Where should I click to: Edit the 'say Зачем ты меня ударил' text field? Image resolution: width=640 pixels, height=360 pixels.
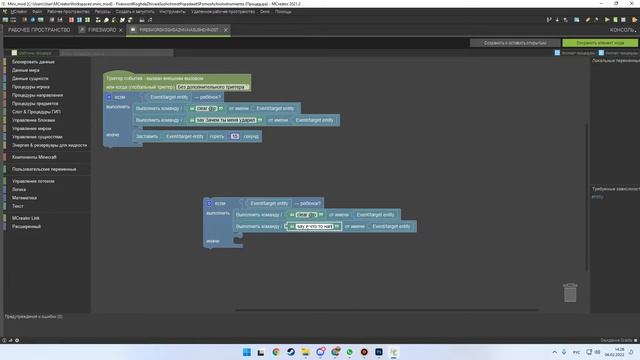pyautogui.click(x=226, y=120)
